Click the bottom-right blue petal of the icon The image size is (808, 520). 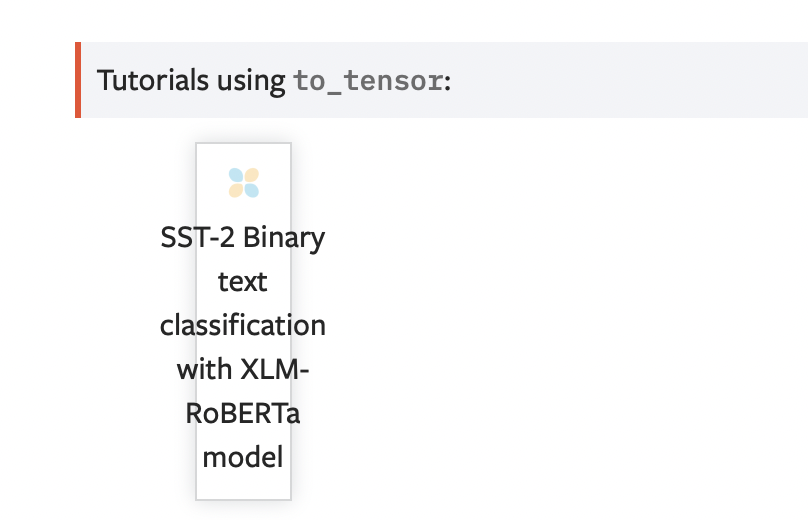251,190
